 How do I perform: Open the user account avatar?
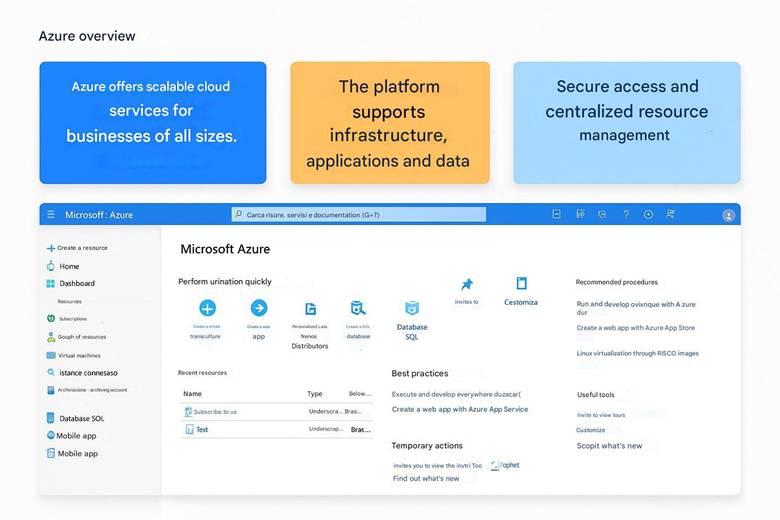coord(728,215)
